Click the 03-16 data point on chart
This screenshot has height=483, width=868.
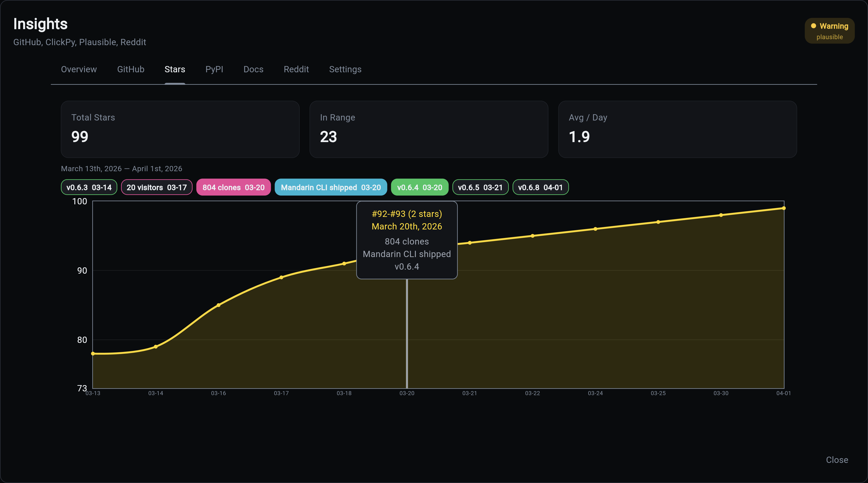point(218,305)
